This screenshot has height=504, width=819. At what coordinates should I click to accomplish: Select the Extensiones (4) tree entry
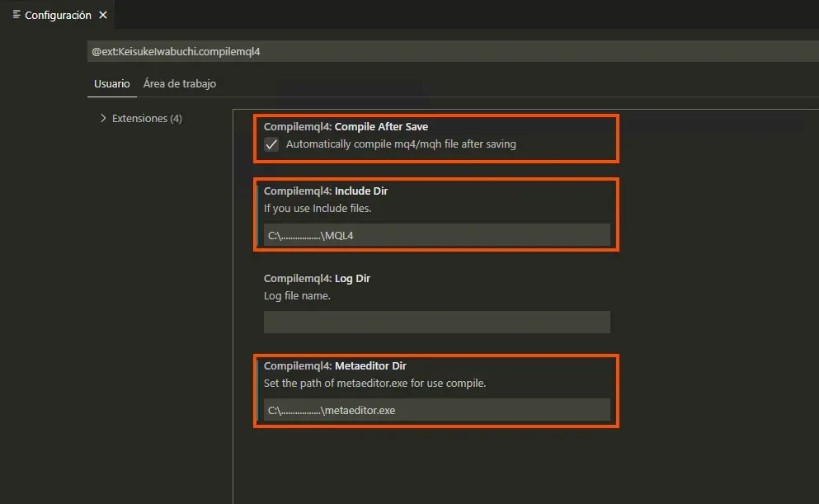tap(147, 118)
